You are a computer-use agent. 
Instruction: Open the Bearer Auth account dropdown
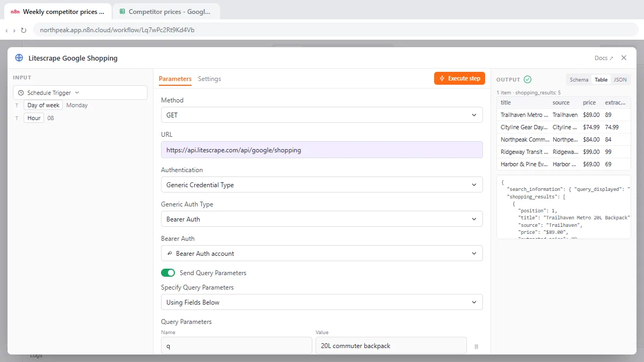tap(322, 254)
